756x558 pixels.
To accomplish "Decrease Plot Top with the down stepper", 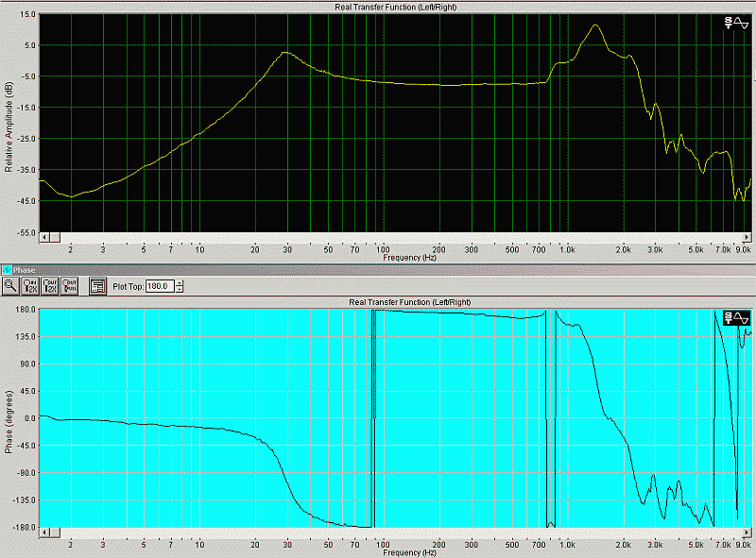I will (180, 289).
